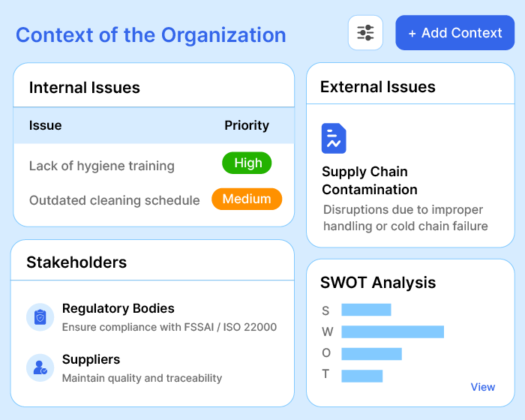Click the Medium priority badge
Image resolution: width=525 pixels, height=420 pixels.
point(247,199)
